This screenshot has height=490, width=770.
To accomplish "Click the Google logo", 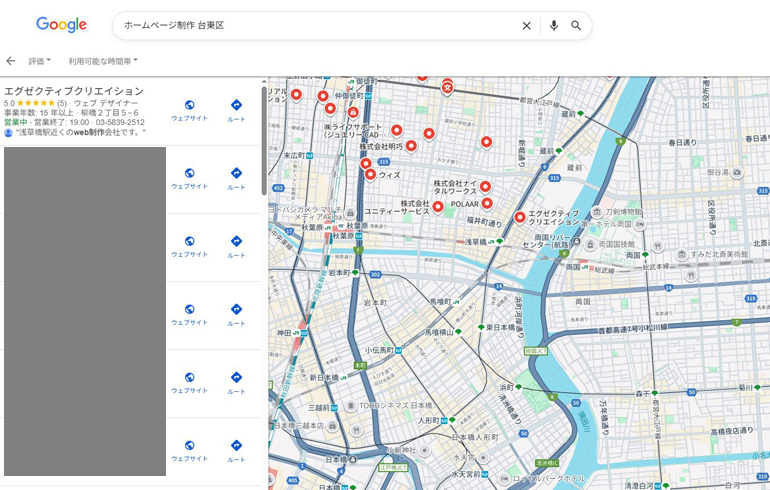I will [61, 25].
